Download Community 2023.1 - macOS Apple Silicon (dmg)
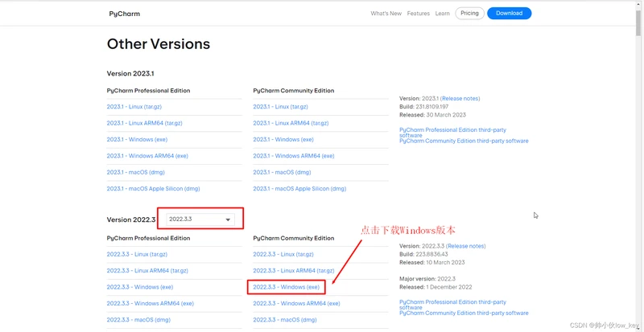Viewport: 644px width, 332px height. tap(299, 189)
